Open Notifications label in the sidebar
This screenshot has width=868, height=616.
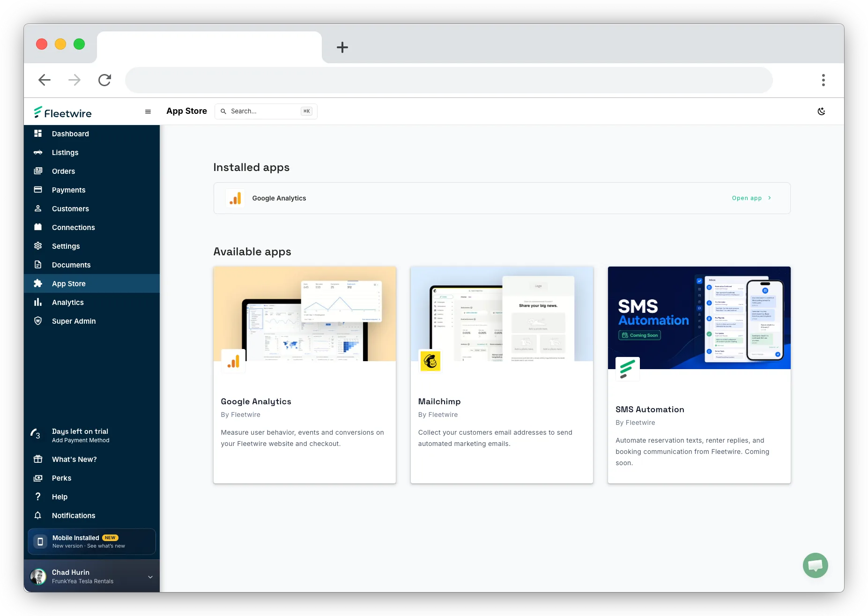(x=74, y=515)
